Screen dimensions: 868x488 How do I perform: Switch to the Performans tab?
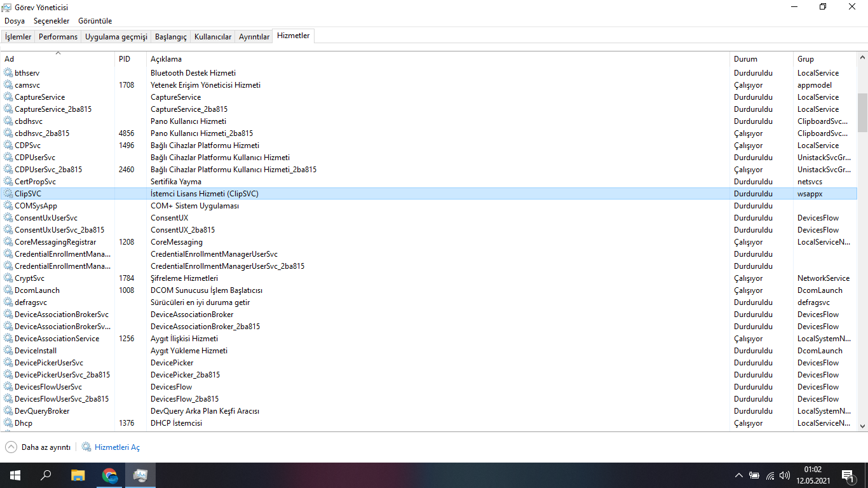point(58,37)
